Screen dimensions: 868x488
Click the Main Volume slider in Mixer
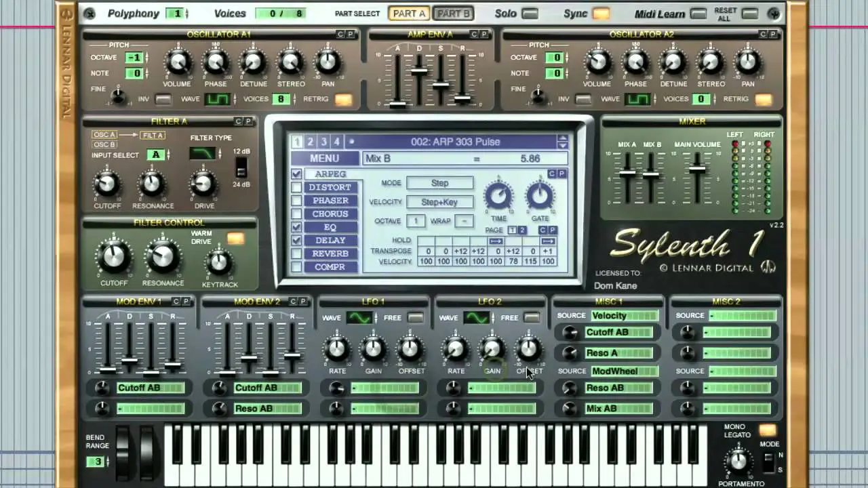tap(697, 169)
